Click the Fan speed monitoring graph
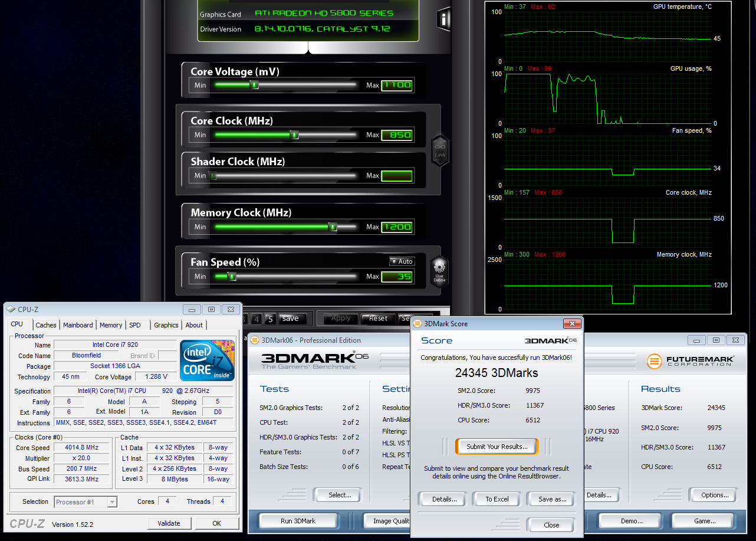This screenshot has height=541, width=756. click(608, 160)
